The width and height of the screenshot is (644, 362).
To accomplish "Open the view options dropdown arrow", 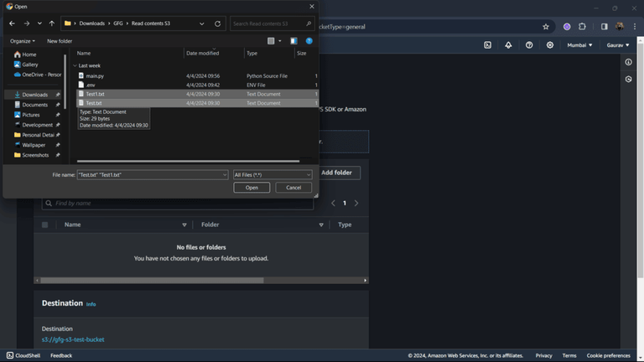I will click(x=280, y=40).
